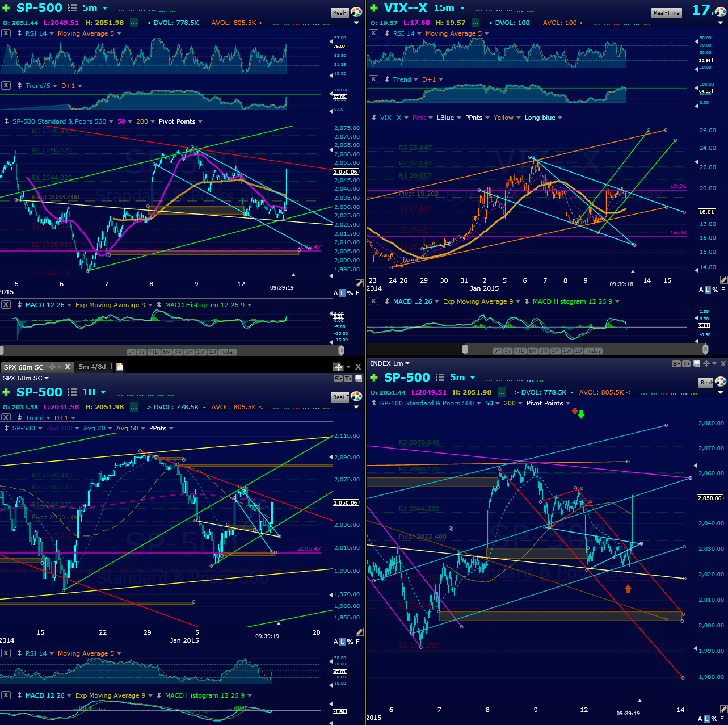The width and height of the screenshot is (728, 725).
Task: Select the 6M range in the VIX chart
Action: (532, 351)
